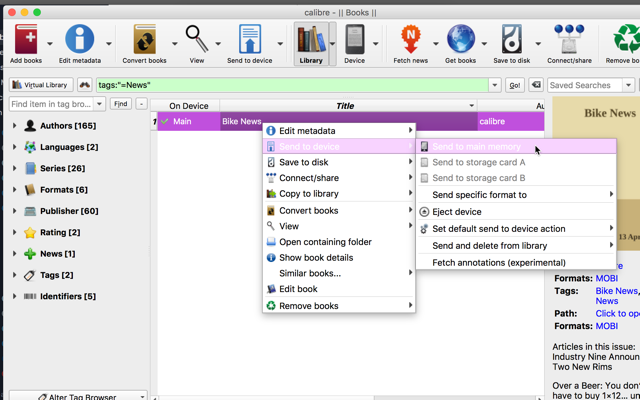Image resolution: width=640 pixels, height=400 pixels.
Task: Click the Alter Tag Browser button
Action: [78, 396]
